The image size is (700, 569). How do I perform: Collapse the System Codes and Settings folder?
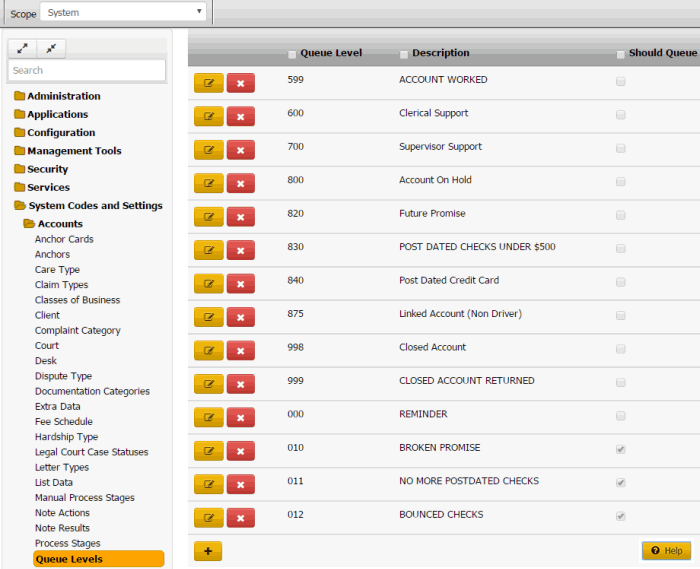(94, 205)
